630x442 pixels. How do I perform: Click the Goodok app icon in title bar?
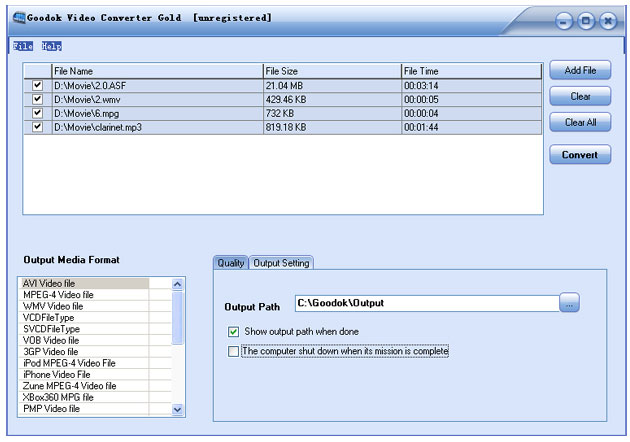coord(18,18)
